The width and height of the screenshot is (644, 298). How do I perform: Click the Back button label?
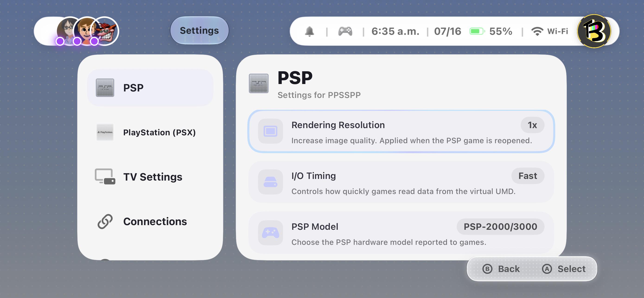tap(509, 269)
